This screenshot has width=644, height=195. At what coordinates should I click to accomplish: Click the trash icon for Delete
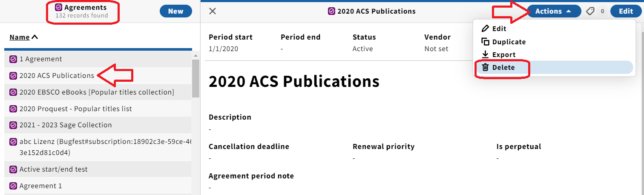click(x=485, y=67)
